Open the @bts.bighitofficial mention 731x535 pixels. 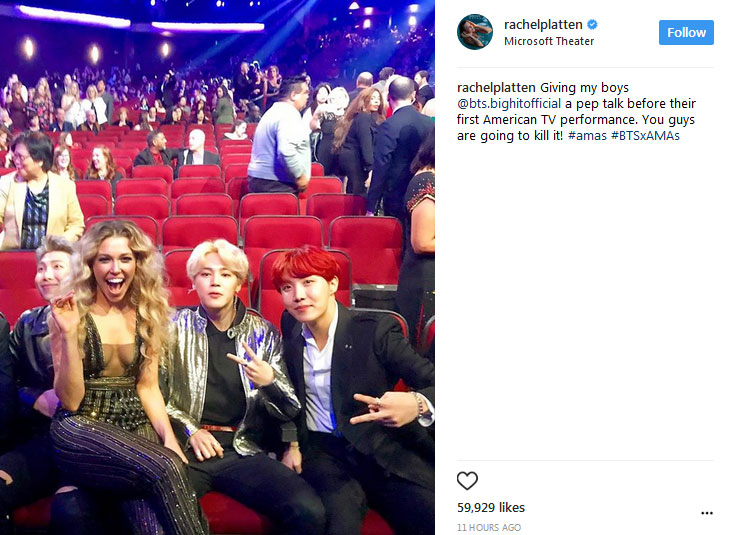(x=509, y=103)
